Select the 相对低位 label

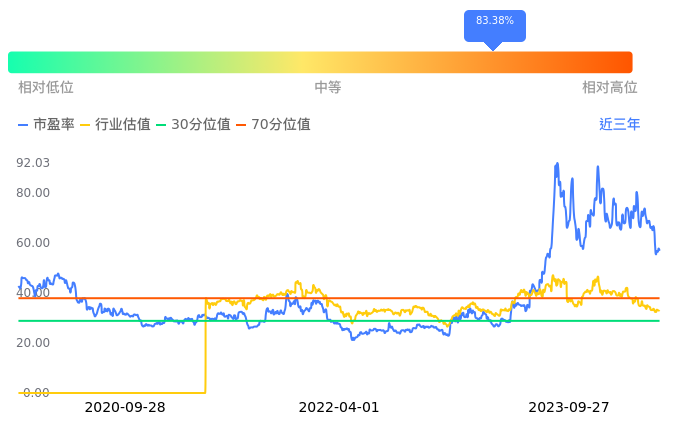pos(46,88)
